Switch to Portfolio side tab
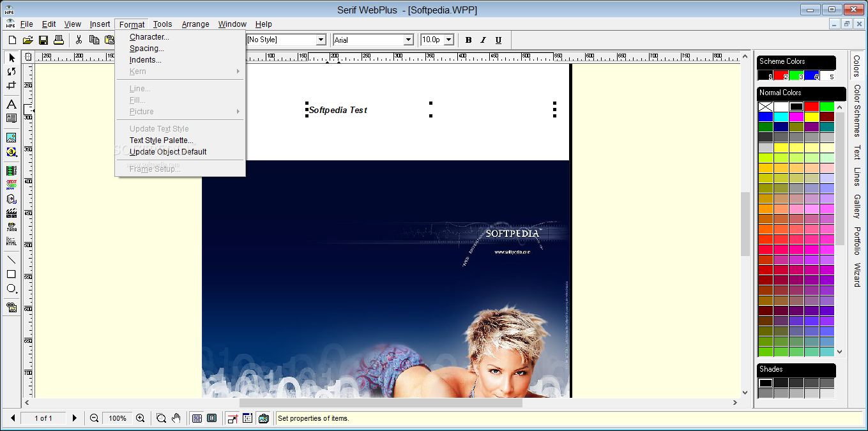This screenshot has width=868, height=431. point(857,241)
